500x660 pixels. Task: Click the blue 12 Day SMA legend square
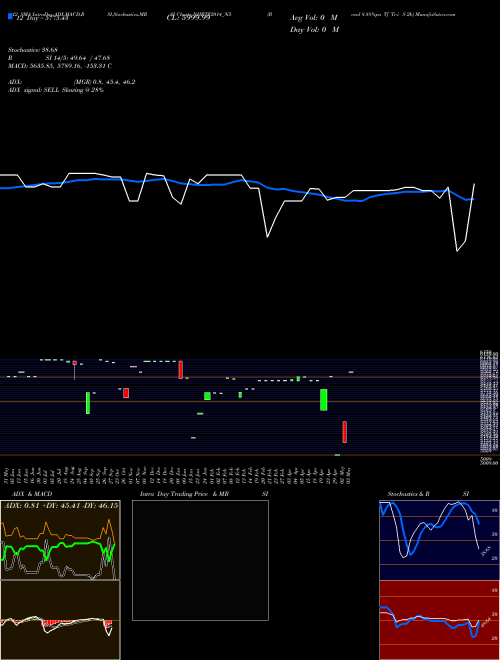[11, 17]
